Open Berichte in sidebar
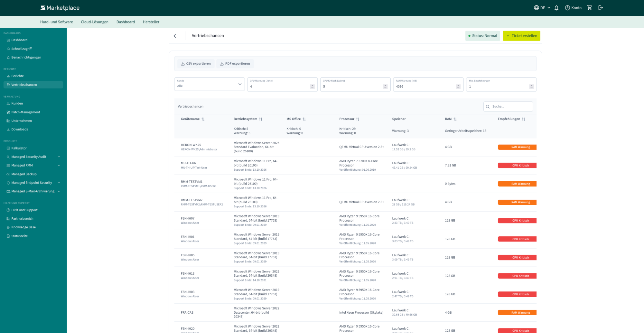The image size is (644, 333). point(33,76)
